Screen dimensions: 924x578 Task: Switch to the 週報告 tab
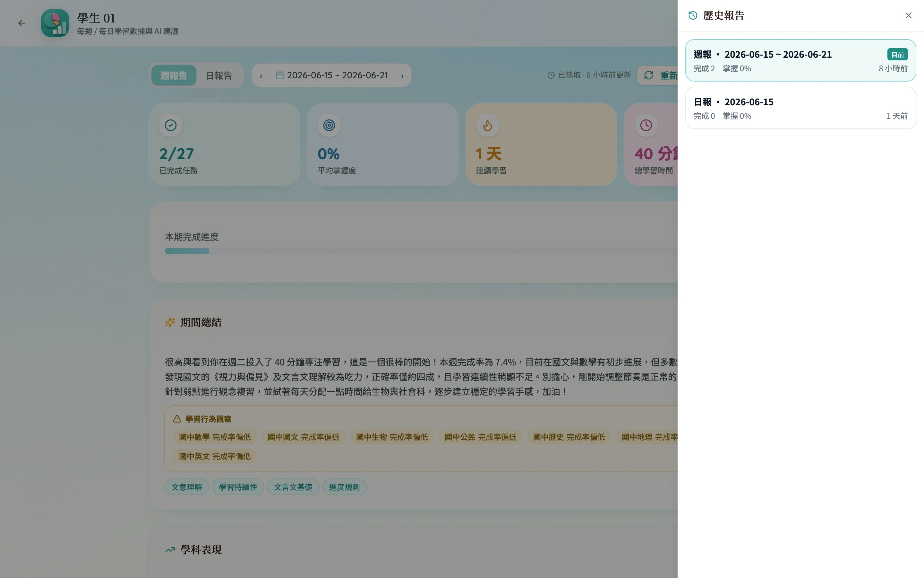point(174,75)
